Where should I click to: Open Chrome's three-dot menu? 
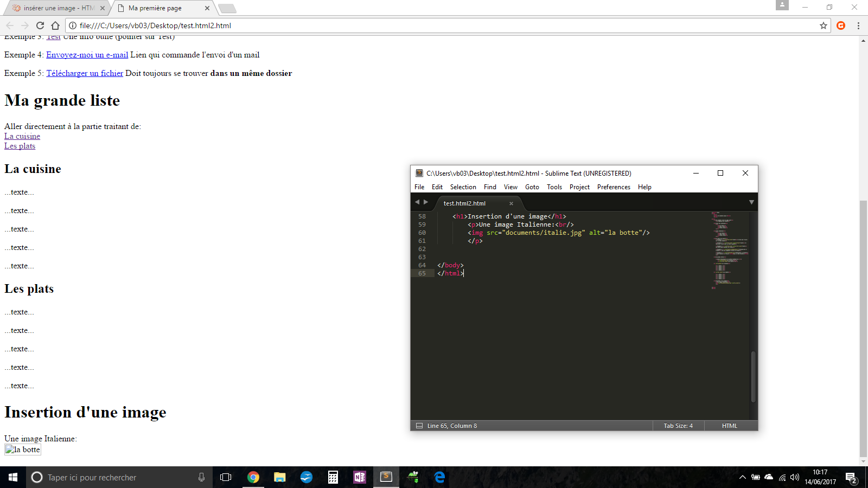coord(858,25)
